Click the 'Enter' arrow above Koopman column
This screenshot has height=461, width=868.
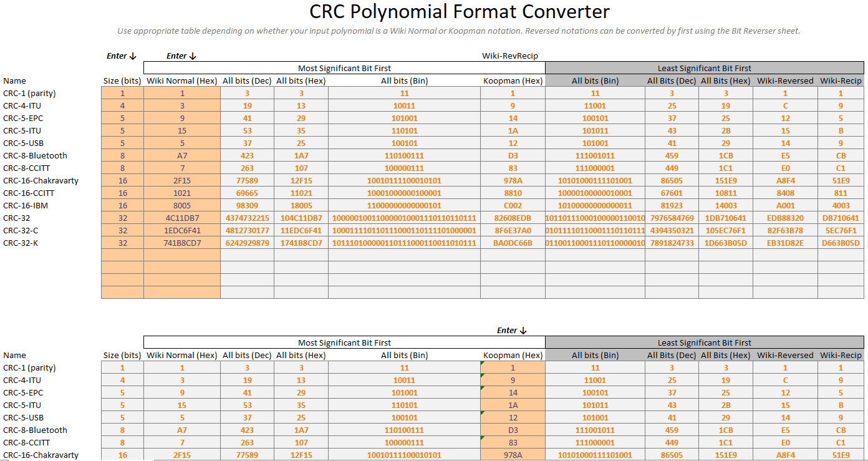(x=512, y=330)
